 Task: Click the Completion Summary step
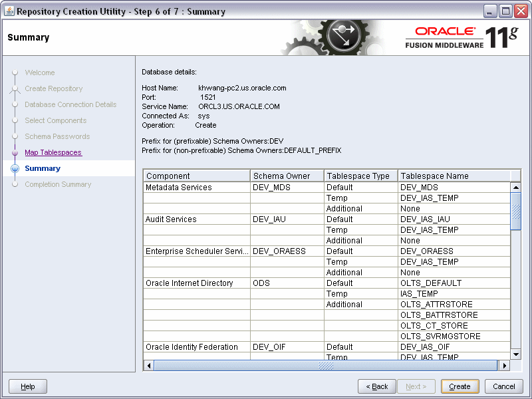click(58, 184)
